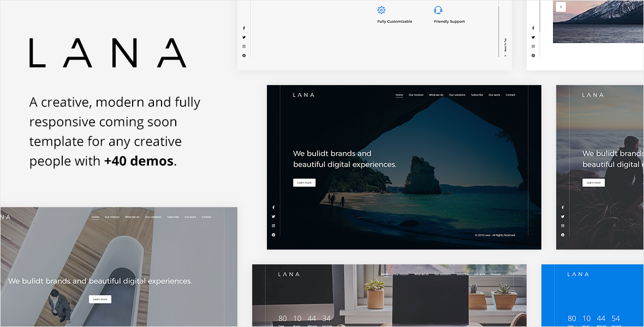
Task: Select the Home navigation link
Action: (x=399, y=94)
